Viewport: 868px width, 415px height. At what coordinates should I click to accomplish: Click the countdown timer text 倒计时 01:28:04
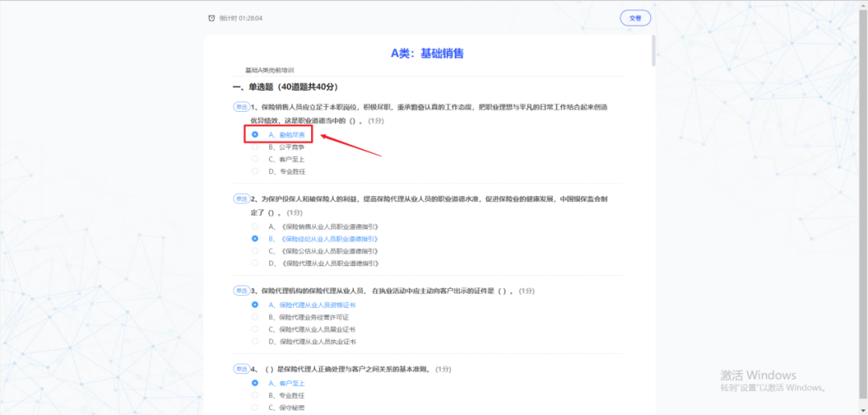(x=241, y=18)
